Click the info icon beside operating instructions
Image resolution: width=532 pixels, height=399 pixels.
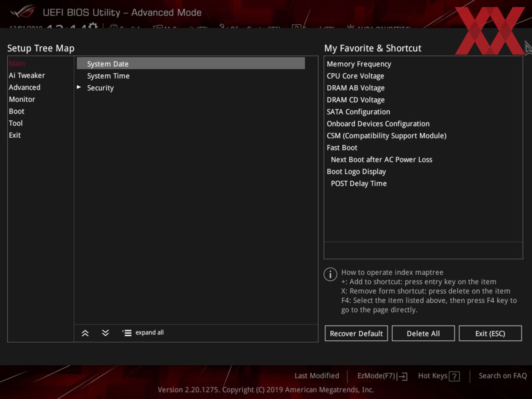click(331, 274)
